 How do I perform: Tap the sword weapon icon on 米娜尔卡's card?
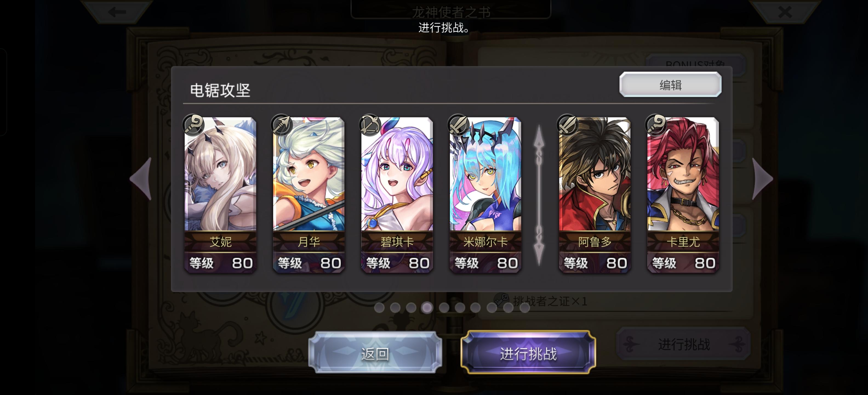pos(458,125)
